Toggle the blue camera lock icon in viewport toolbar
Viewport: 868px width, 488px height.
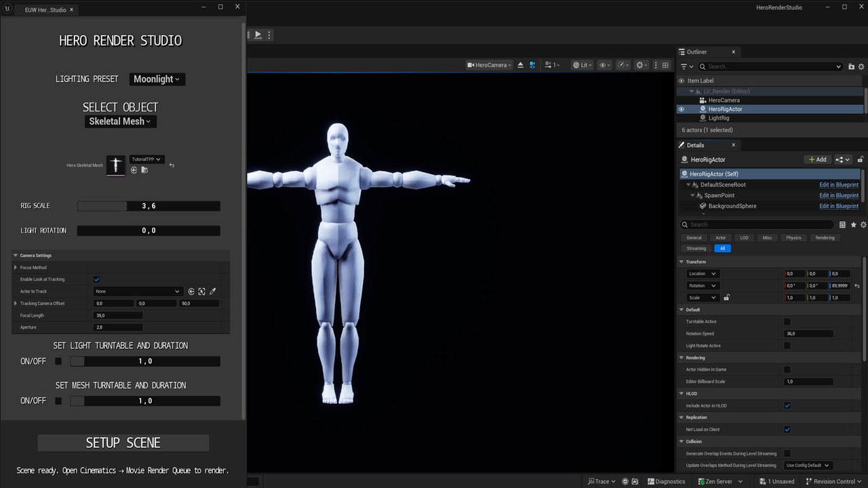532,65
